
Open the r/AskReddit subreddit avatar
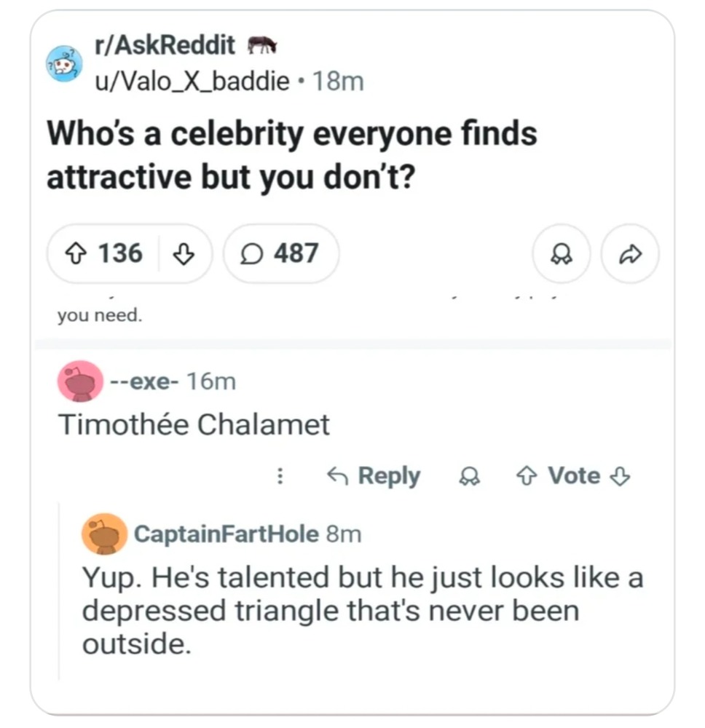65,63
